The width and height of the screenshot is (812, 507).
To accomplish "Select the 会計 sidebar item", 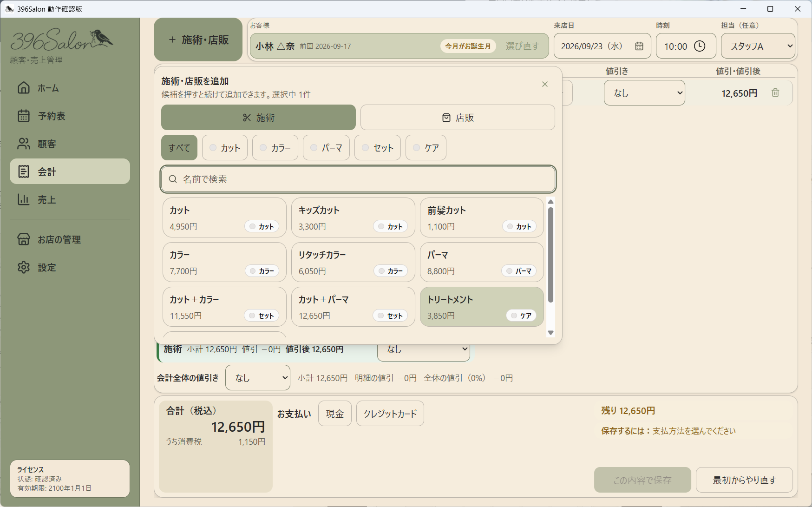I will pos(70,171).
